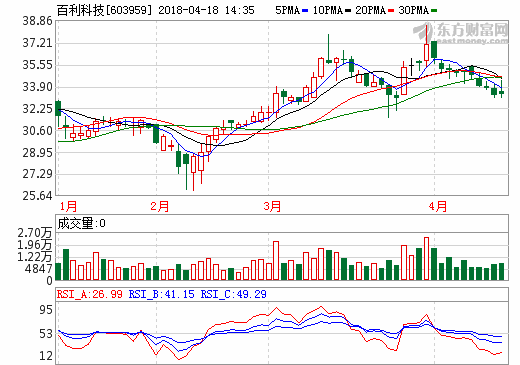Click the 38.86 price axis label
Screen dimensions: 520x365
[x=37, y=21]
